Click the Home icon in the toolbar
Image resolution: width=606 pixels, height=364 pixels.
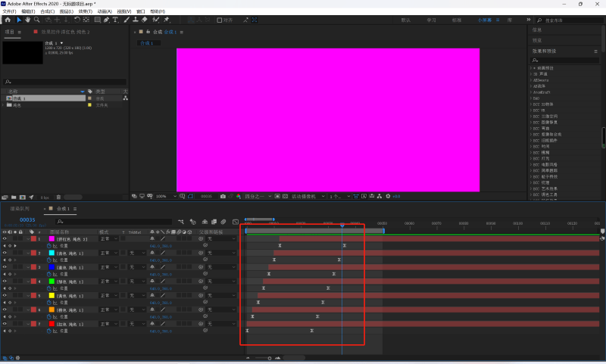tap(8, 20)
